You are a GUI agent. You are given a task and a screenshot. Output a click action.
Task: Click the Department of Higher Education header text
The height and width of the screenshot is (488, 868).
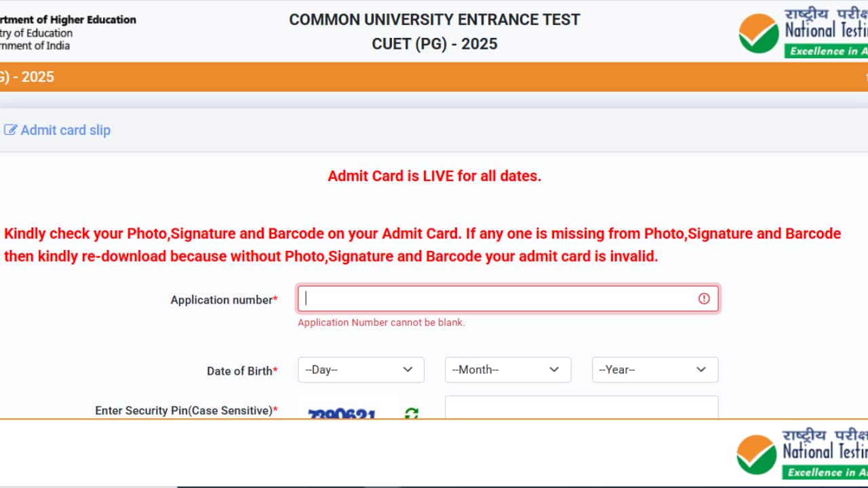[x=68, y=20]
